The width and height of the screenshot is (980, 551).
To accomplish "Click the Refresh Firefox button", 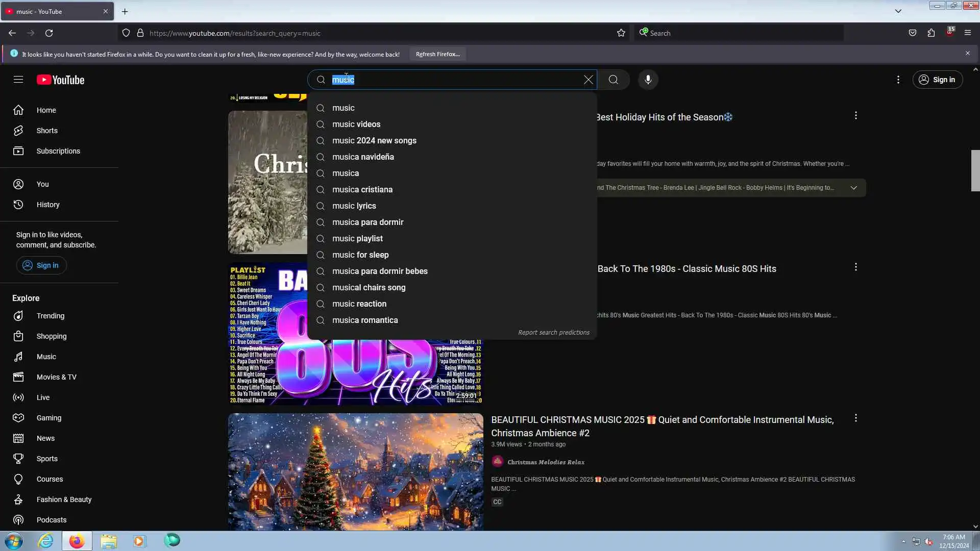I will pyautogui.click(x=437, y=54).
